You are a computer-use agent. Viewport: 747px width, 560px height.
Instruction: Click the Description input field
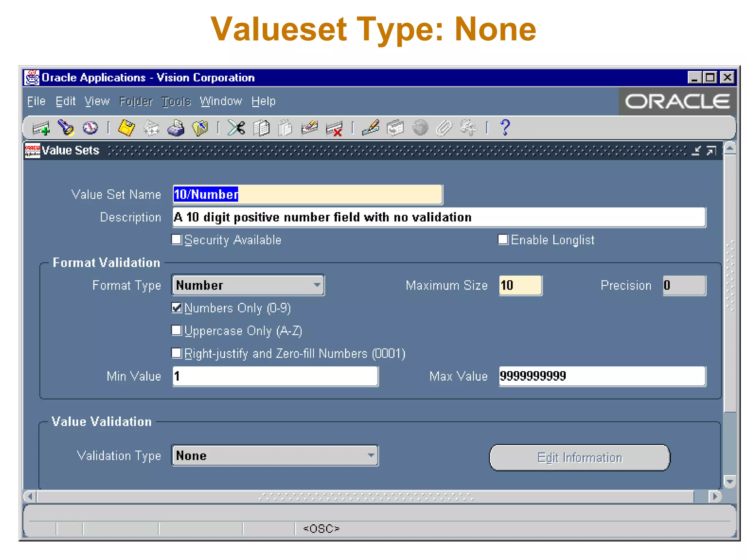[439, 217]
